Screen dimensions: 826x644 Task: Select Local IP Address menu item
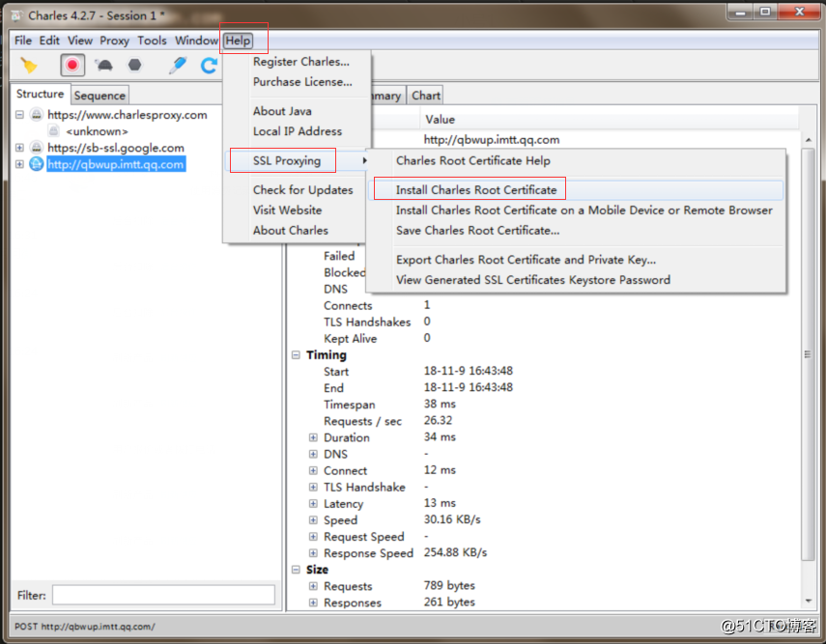coord(298,131)
